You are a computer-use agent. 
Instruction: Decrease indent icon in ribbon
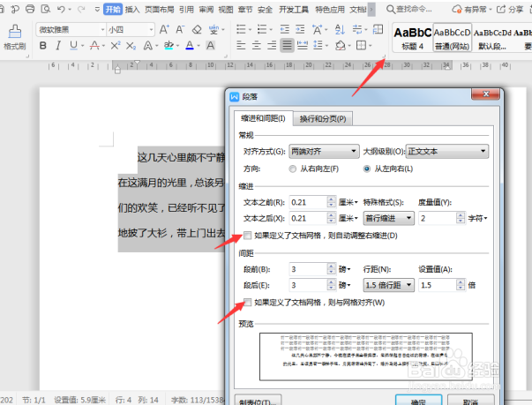pos(285,29)
